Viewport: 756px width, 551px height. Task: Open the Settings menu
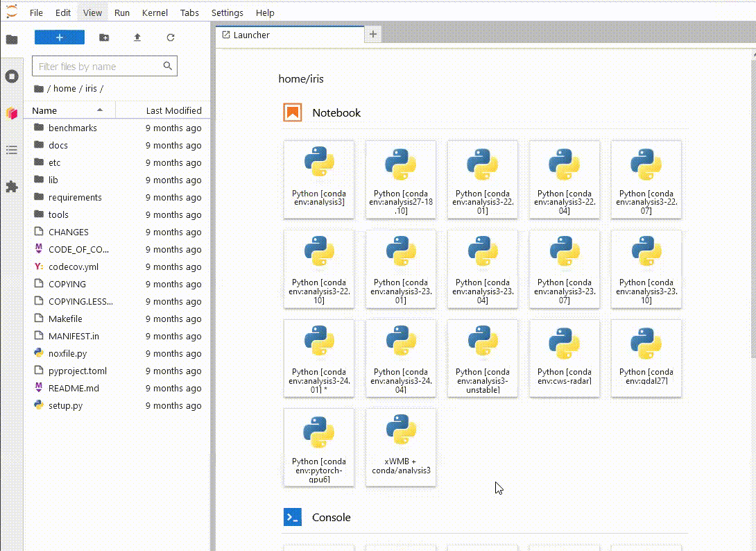[227, 12]
